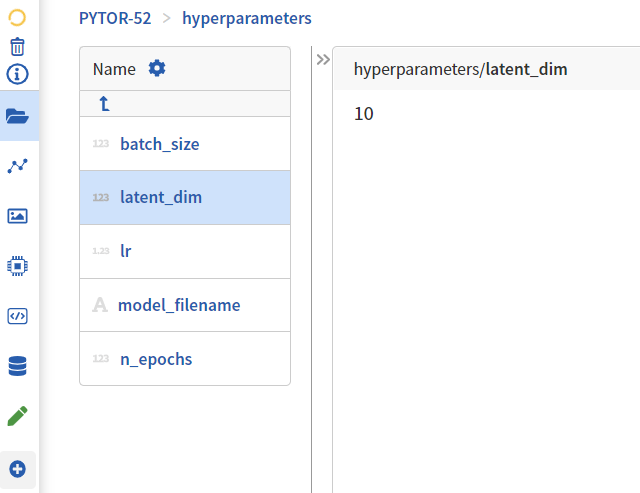Open the model_filename attribute
Viewport: 640px width, 493px height.
tap(179, 305)
